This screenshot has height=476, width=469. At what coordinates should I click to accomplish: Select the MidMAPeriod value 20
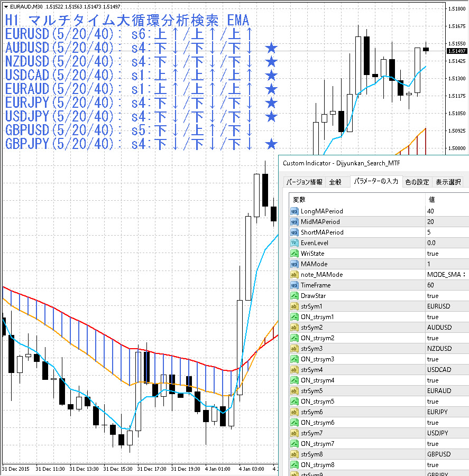[x=430, y=222]
